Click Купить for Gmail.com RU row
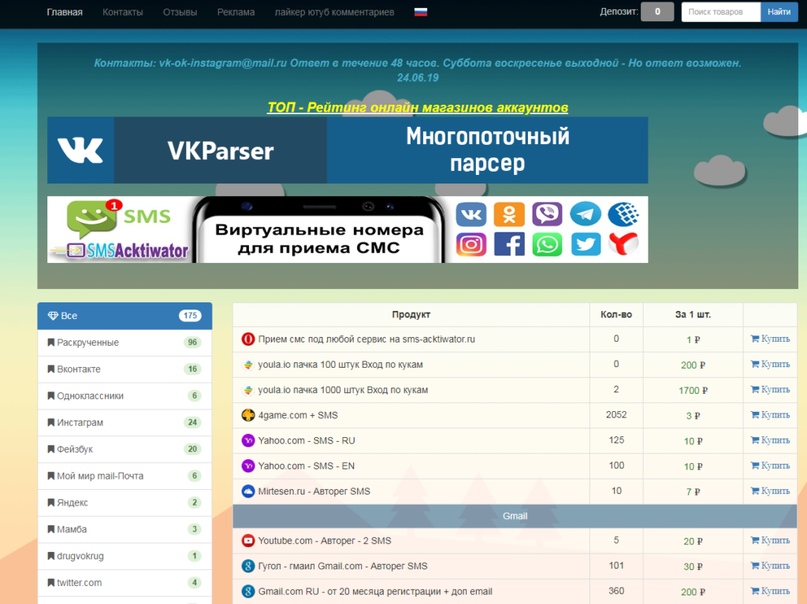Viewport: 807px width, 604px height. (770, 591)
